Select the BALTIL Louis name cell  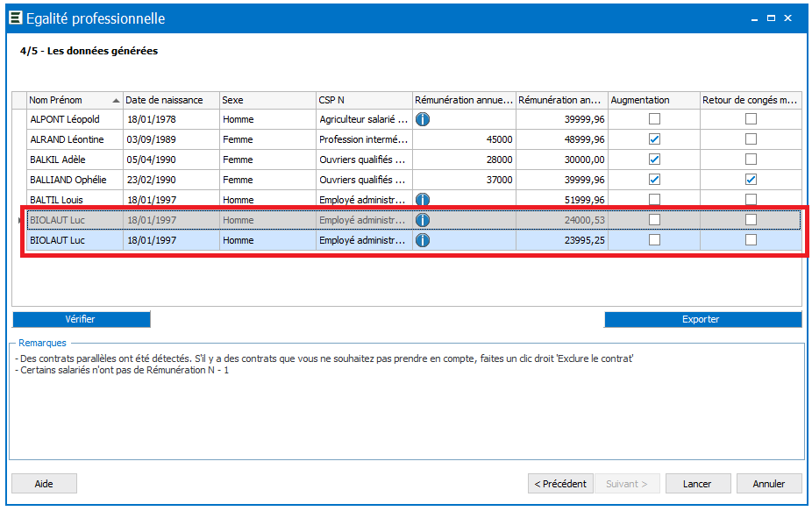tap(75, 201)
